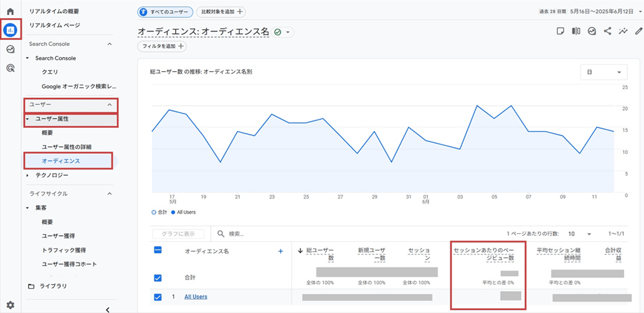The image size is (644, 313).
Task: Open the Insights face icon
Action: [592, 31]
